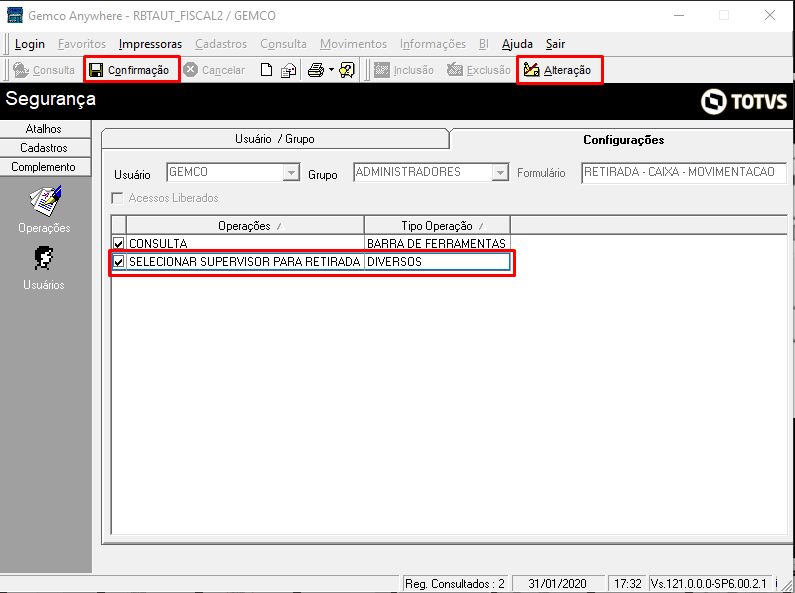The image size is (795, 593).
Task: Click the printer icon in toolbar
Action: coord(316,70)
